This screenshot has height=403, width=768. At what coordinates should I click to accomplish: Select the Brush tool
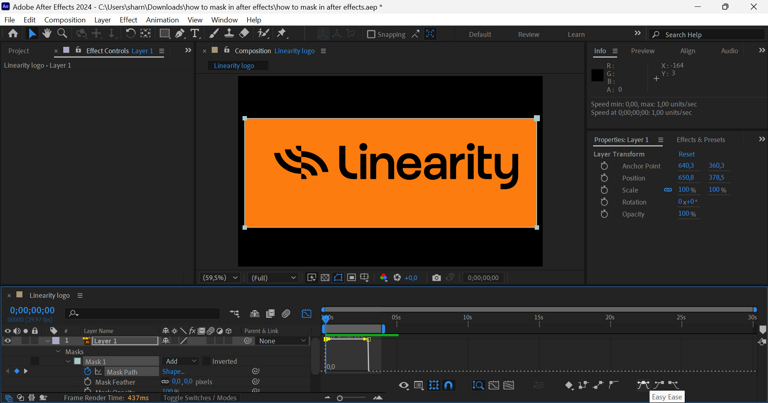214,33
